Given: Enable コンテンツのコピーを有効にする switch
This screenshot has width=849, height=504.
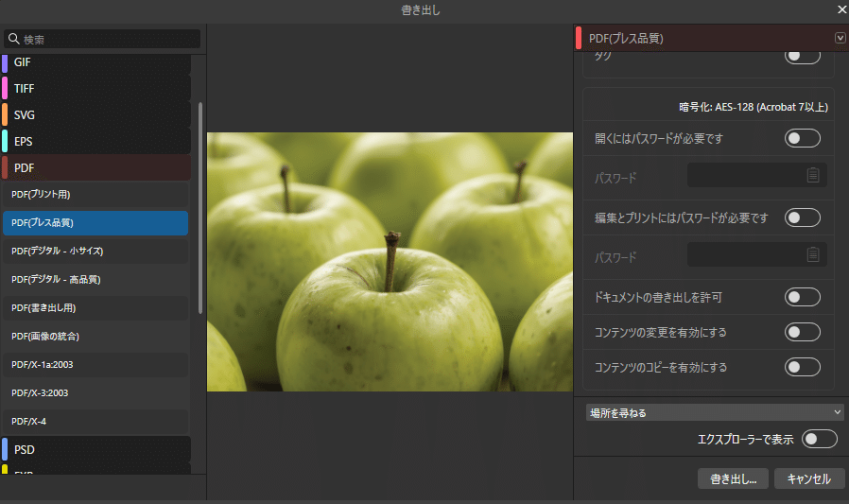Looking at the screenshot, I should coord(802,367).
